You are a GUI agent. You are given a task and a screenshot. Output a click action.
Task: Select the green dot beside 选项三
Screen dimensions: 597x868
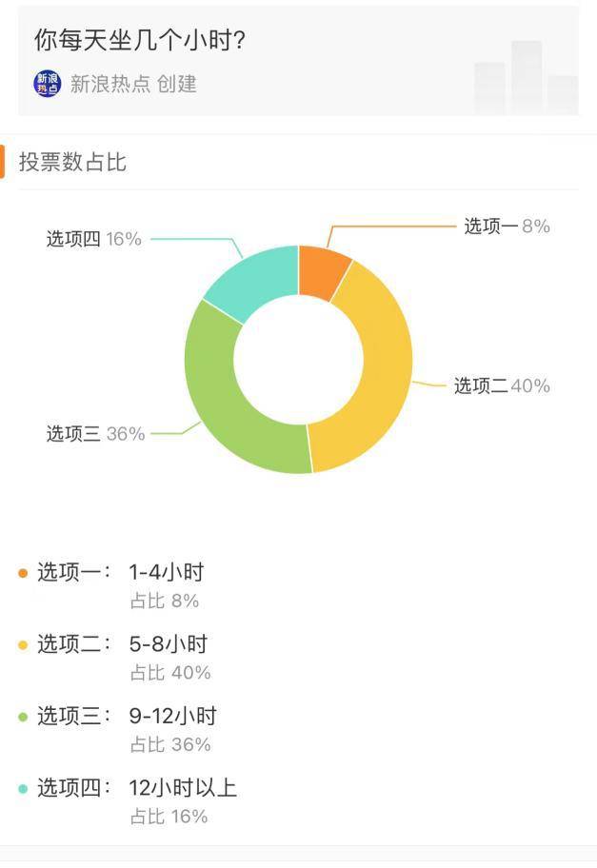(23, 717)
